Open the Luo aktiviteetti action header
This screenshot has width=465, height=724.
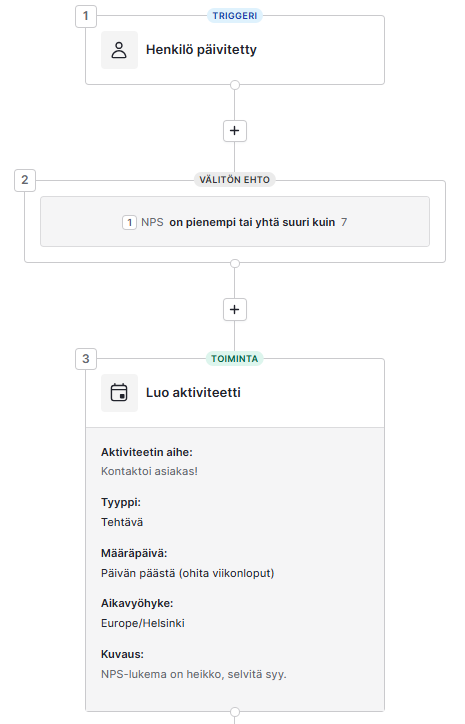(235, 393)
